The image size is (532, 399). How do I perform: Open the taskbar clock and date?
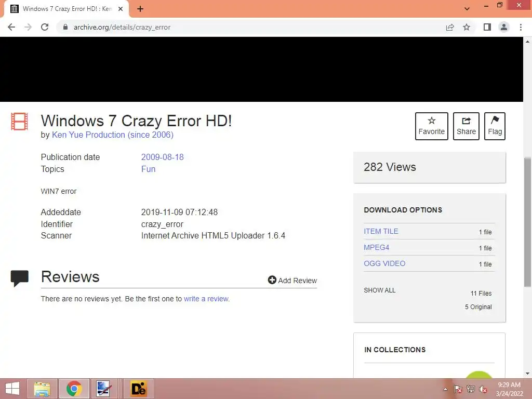(509, 389)
